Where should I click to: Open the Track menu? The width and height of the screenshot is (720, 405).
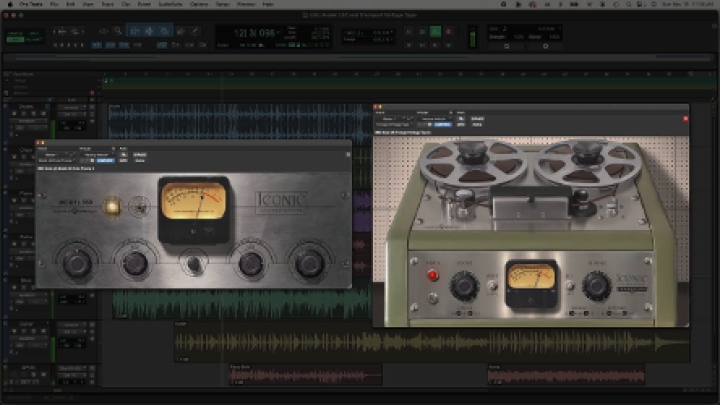[107, 4]
